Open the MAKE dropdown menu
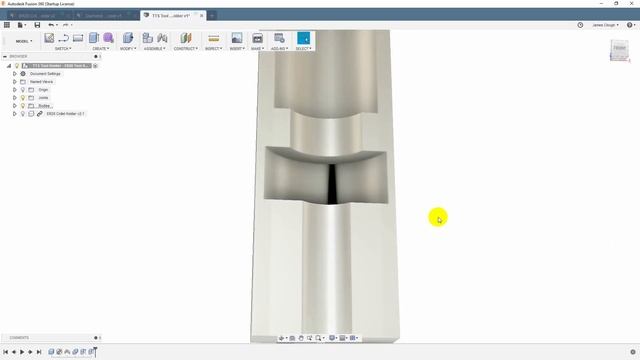 (x=257, y=49)
